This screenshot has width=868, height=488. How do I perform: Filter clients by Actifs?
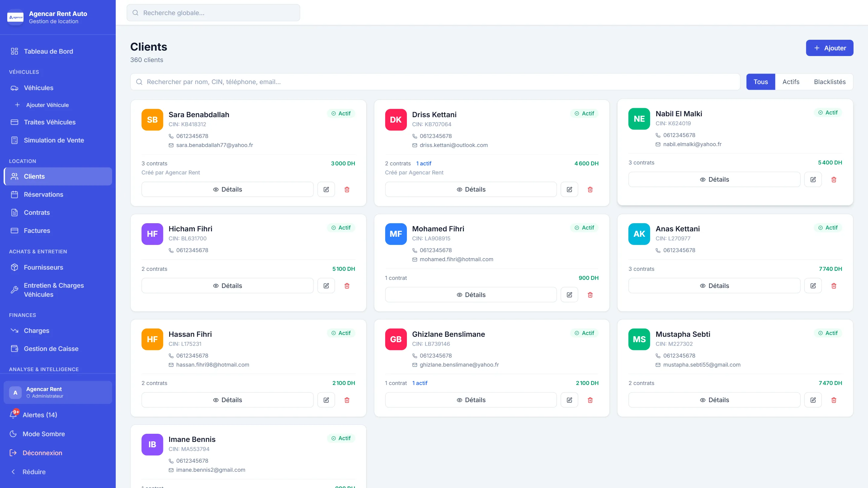pyautogui.click(x=791, y=82)
